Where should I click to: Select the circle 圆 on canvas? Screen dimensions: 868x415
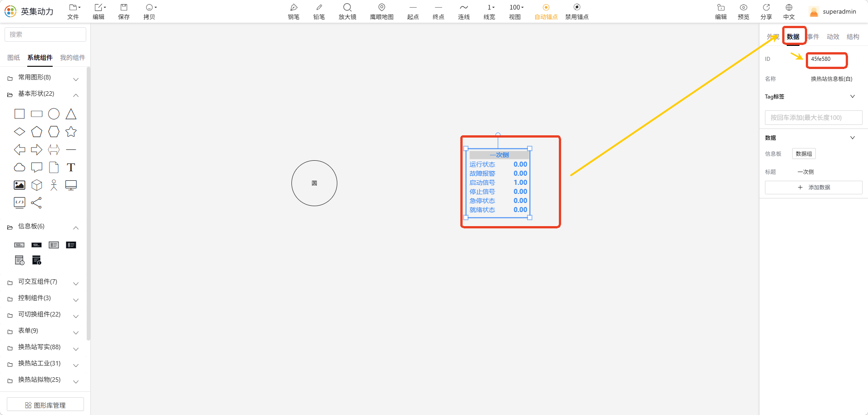[314, 183]
